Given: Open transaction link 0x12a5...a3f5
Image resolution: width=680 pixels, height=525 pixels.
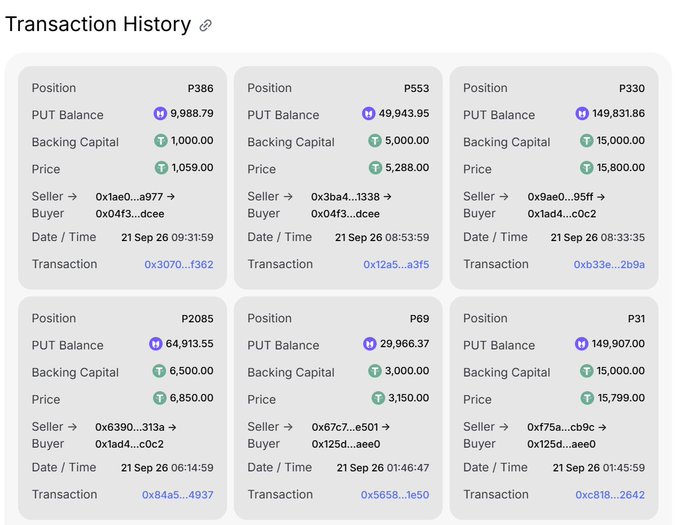Looking at the screenshot, I should pos(396,264).
